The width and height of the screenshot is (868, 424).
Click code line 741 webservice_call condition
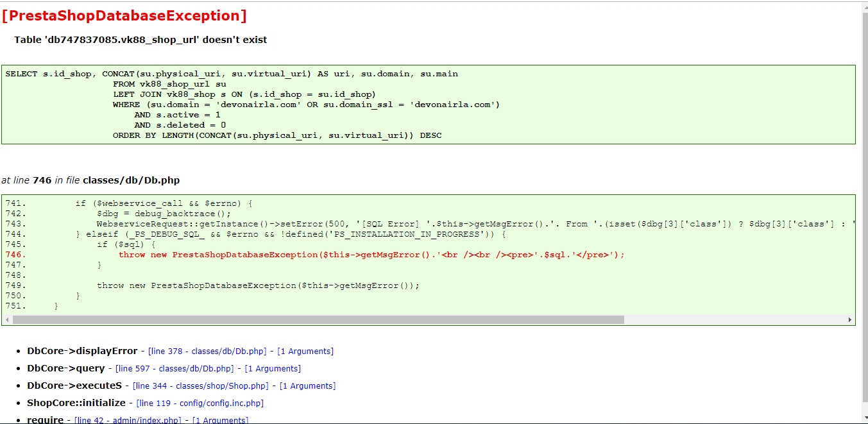[164, 203]
